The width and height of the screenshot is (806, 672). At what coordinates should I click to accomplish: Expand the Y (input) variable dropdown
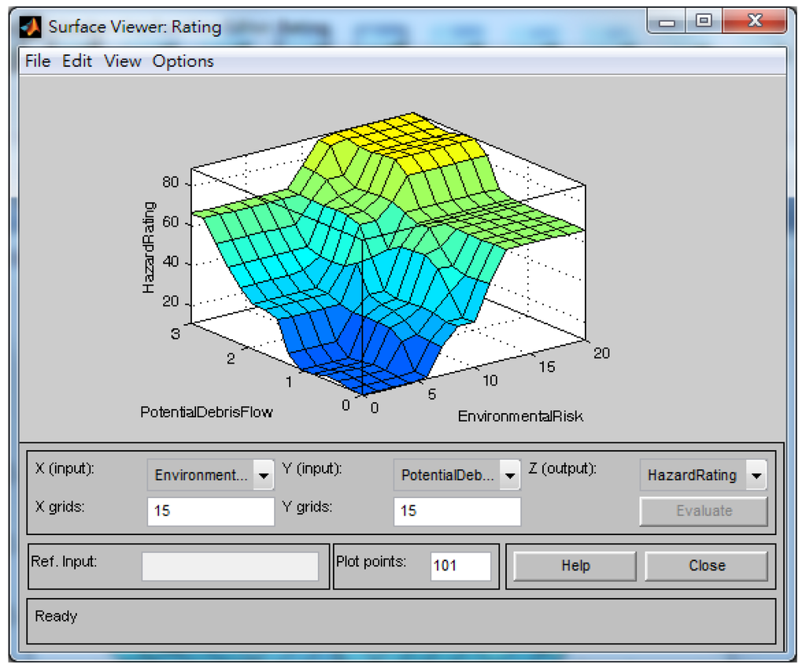tap(510, 475)
